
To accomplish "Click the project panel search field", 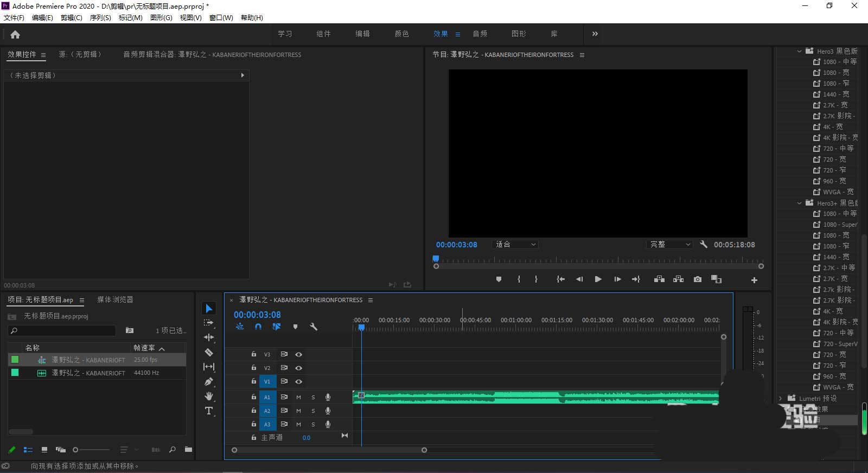I will coord(65,330).
